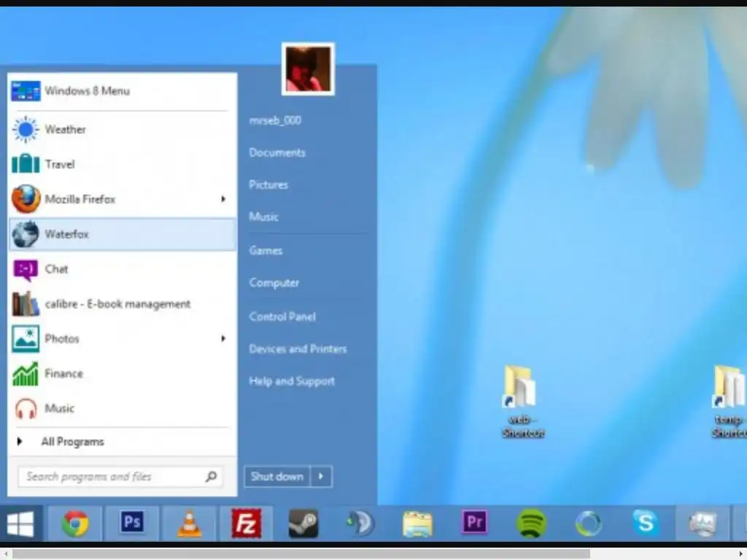Click the Windows Start button
747x560 pixels.
click(x=20, y=524)
